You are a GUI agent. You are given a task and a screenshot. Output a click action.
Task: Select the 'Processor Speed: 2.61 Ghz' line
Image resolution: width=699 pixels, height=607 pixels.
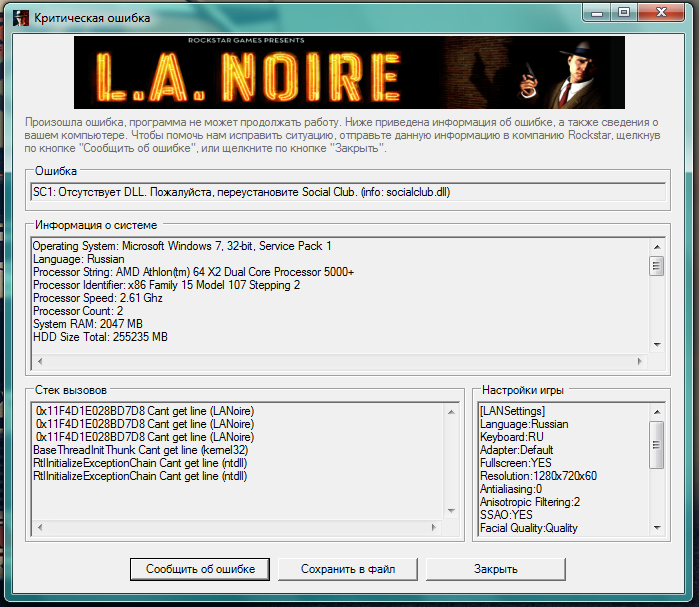98,298
